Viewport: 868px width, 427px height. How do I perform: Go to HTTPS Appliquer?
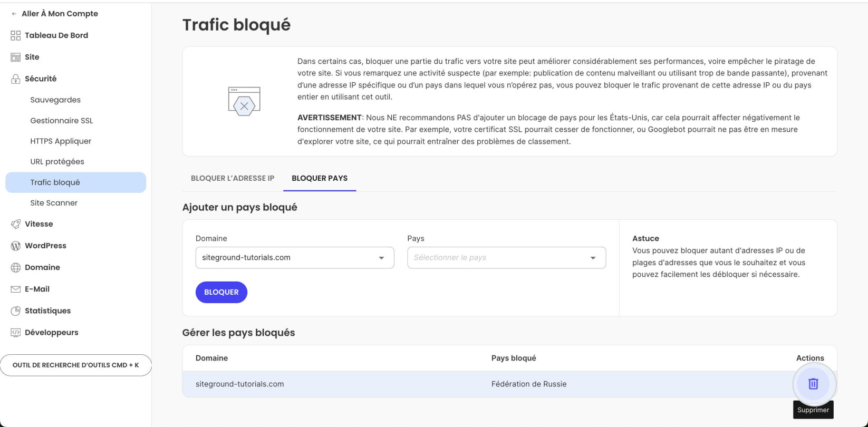[x=61, y=141]
